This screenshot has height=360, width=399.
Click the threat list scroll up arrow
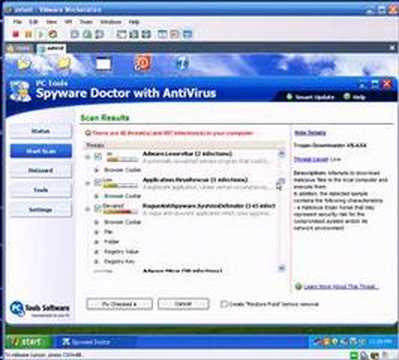point(282,153)
